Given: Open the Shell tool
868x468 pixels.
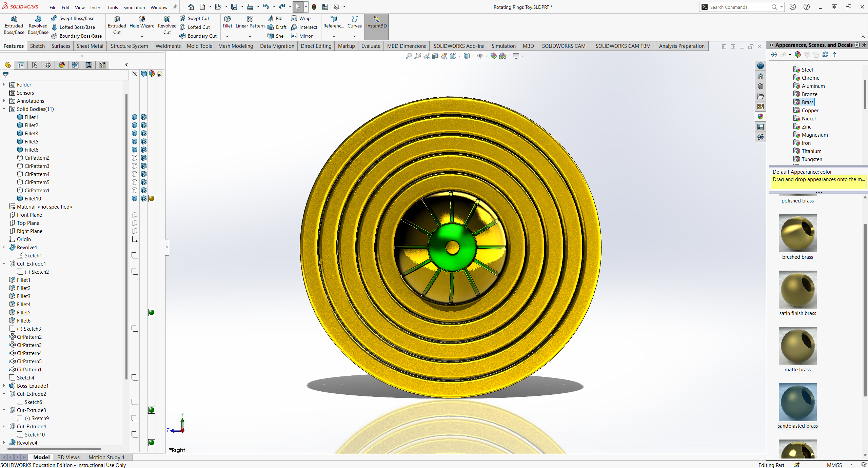Looking at the screenshot, I should tap(276, 36).
